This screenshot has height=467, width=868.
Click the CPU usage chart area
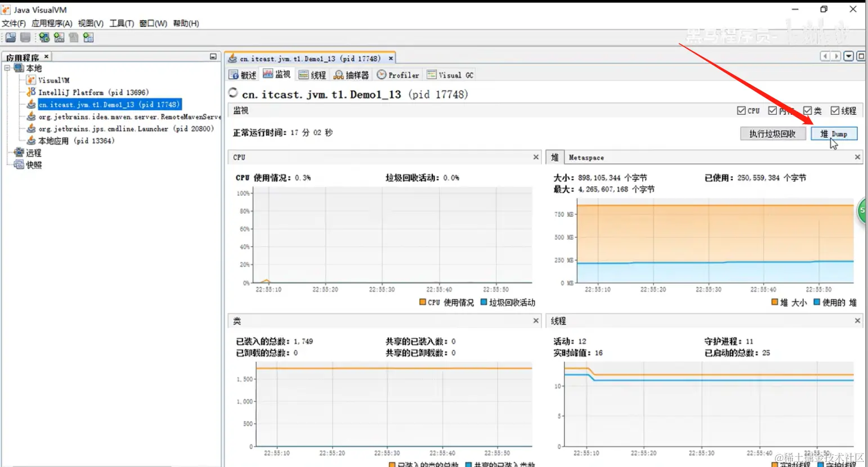click(392, 235)
